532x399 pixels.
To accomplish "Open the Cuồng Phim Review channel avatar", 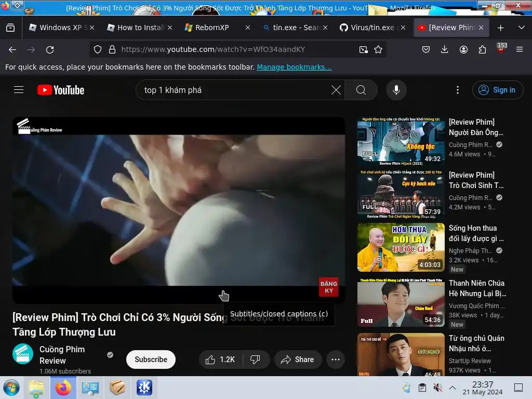I will (23, 354).
